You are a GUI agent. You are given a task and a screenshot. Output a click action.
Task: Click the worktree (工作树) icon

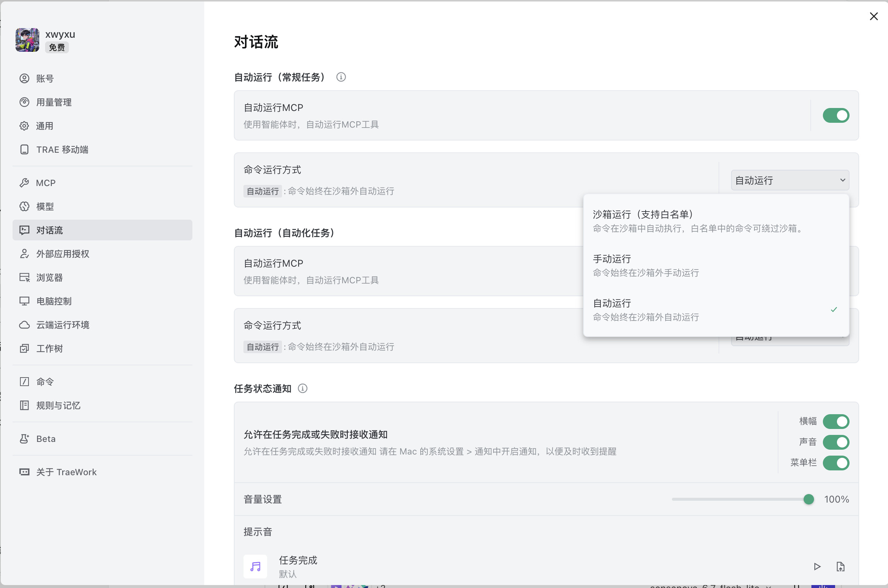tap(24, 348)
